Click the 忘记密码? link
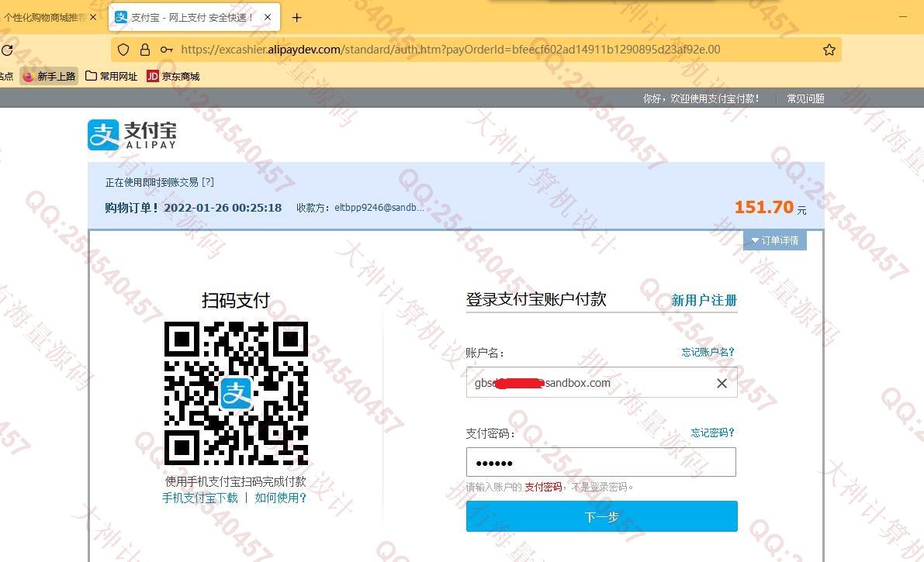924x562 pixels. (x=712, y=433)
